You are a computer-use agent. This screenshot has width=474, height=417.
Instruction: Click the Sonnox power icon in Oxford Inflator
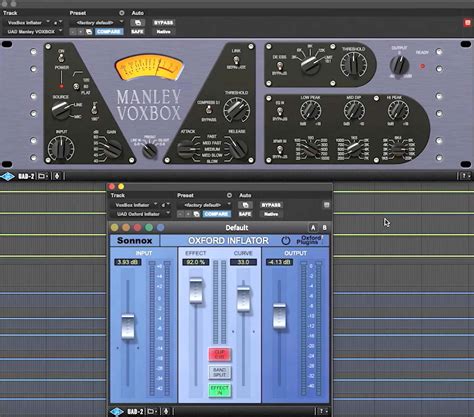[286, 240]
